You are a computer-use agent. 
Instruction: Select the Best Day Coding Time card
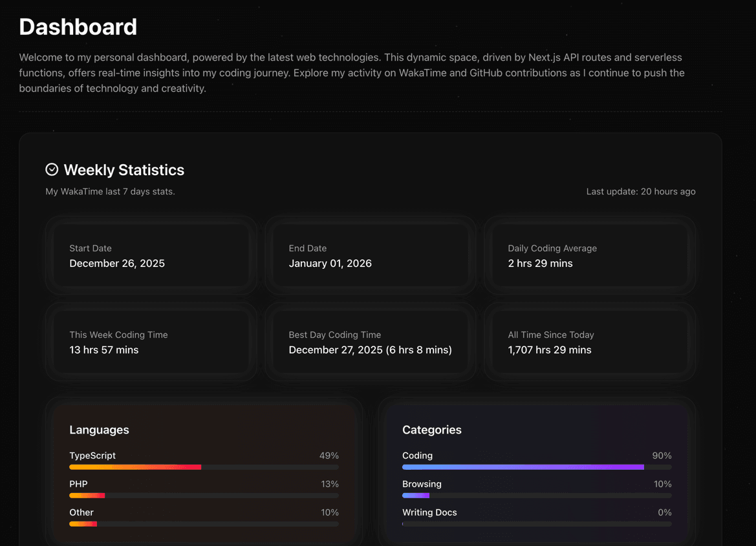[370, 342]
